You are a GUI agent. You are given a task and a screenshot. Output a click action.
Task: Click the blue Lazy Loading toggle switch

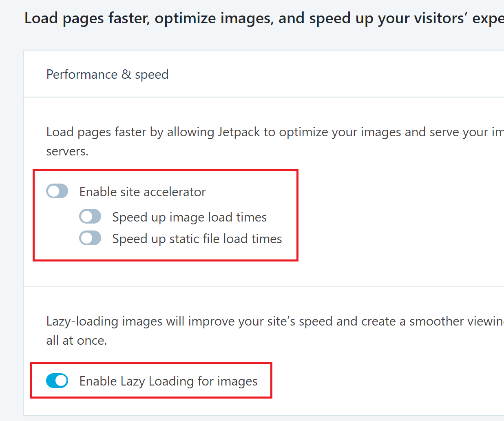[x=57, y=381]
